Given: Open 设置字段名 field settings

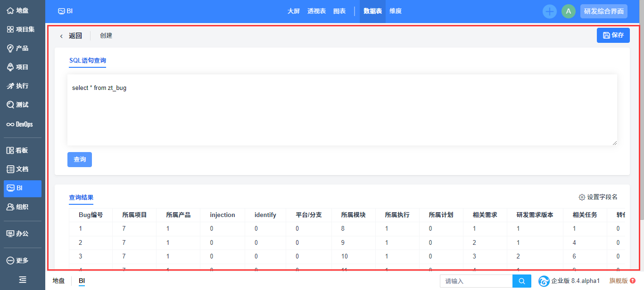Looking at the screenshot, I should [598, 197].
